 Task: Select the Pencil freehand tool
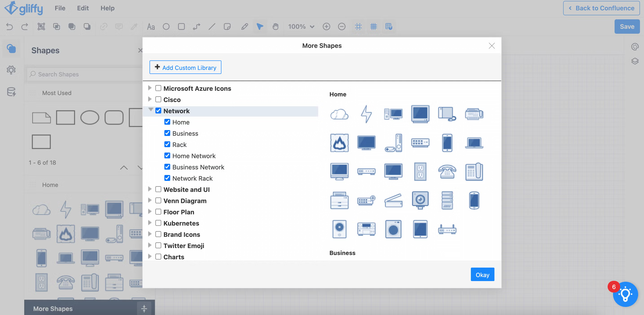(245, 27)
